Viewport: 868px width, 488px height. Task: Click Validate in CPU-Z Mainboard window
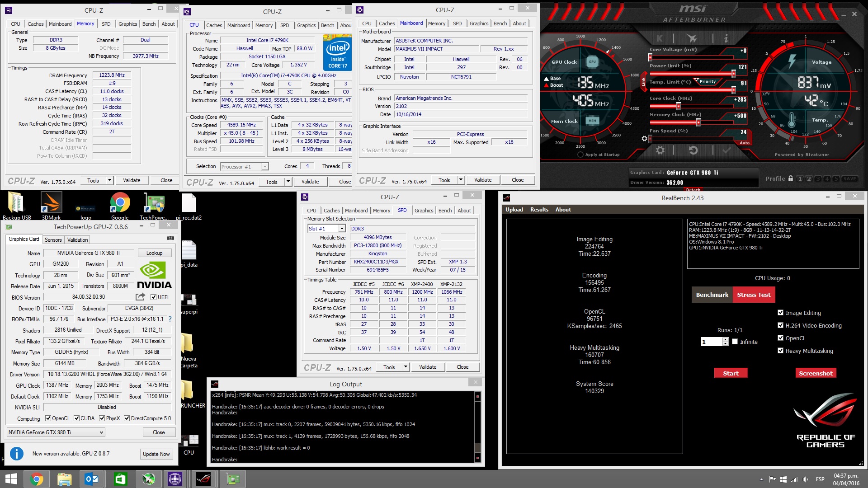click(x=483, y=180)
